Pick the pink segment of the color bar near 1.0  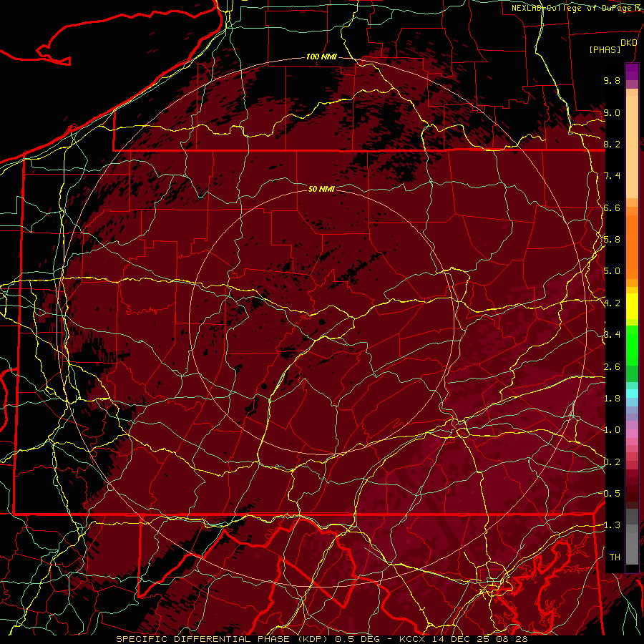[x=632, y=434]
